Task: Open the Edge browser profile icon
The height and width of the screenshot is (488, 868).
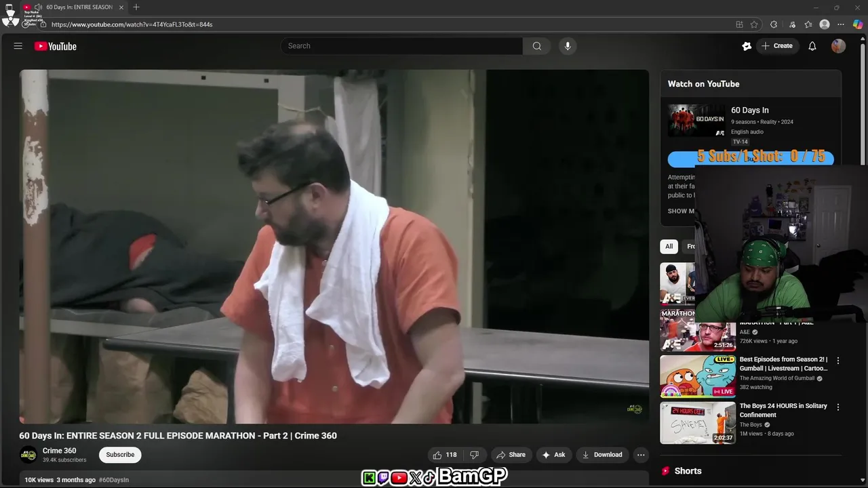Action: pyautogui.click(x=825, y=24)
